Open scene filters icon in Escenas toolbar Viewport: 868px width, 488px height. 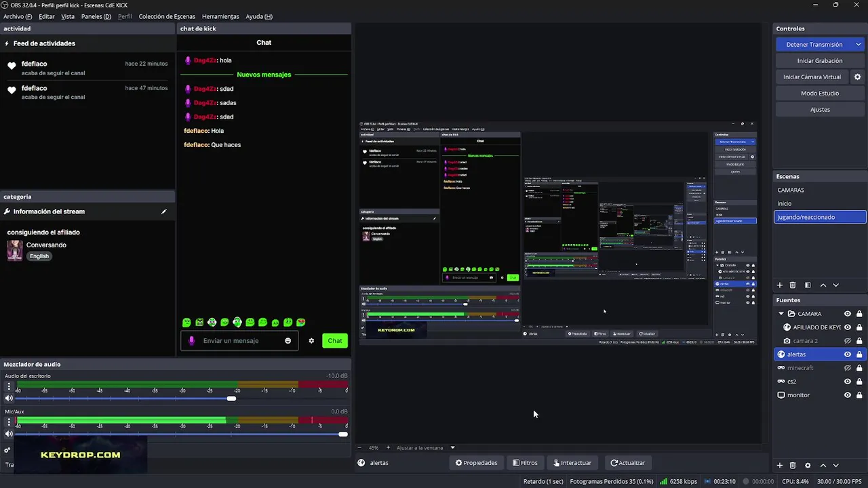[x=808, y=285]
